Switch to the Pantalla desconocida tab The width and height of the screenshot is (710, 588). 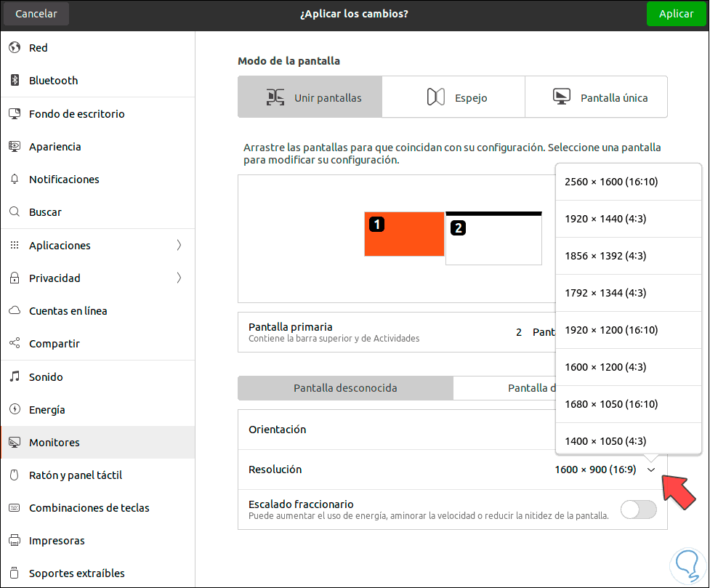[345, 388]
